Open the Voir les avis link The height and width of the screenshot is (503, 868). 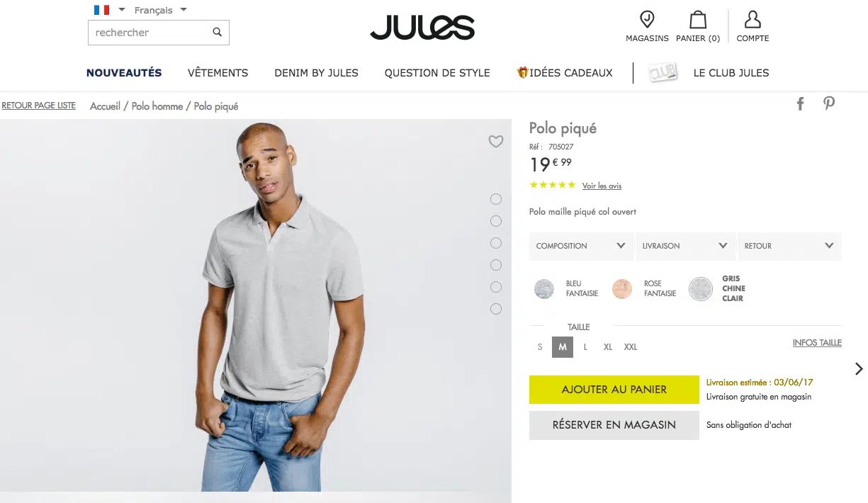[602, 186]
